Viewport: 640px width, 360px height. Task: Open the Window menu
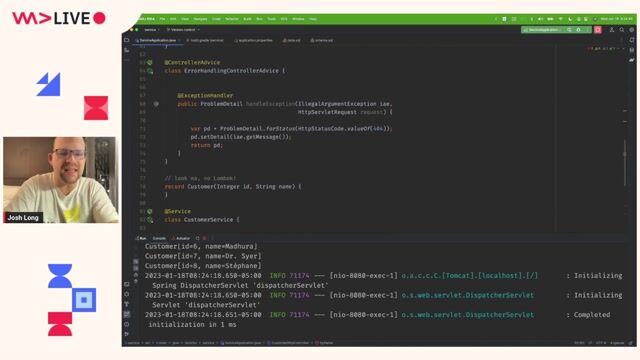pyautogui.click(x=298, y=19)
